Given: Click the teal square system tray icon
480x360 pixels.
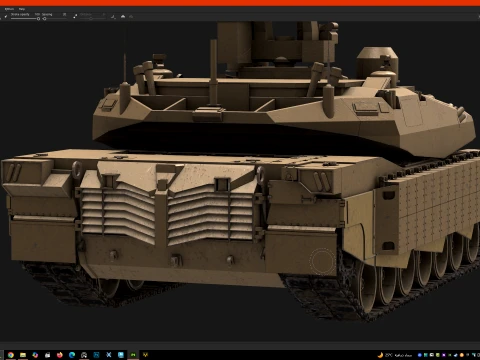Looking at the screenshot, I should click(x=426, y=355).
